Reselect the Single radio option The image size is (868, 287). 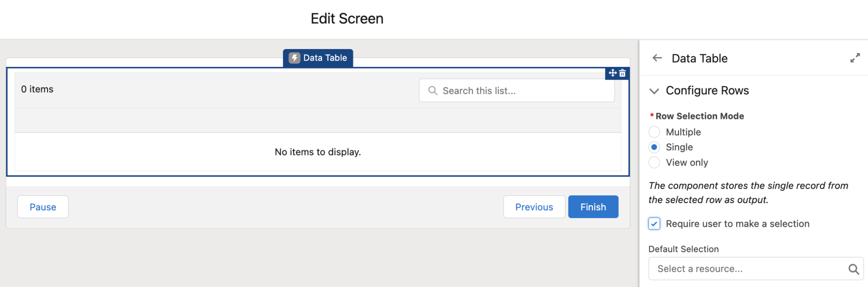654,147
